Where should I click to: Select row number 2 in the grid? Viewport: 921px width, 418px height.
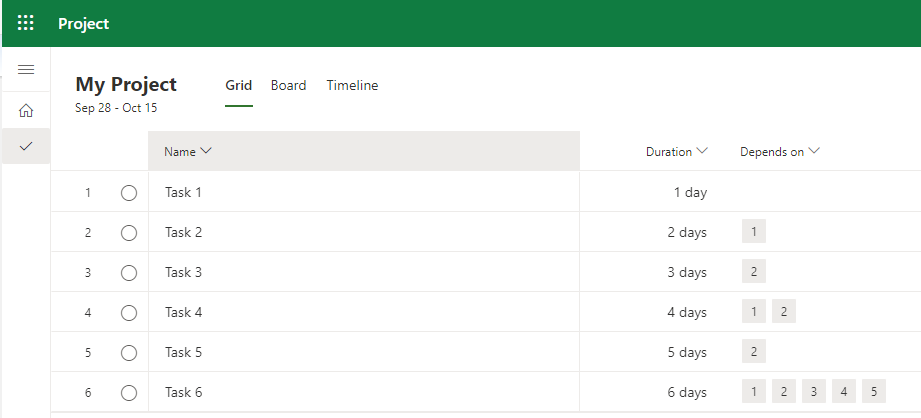pyautogui.click(x=88, y=233)
